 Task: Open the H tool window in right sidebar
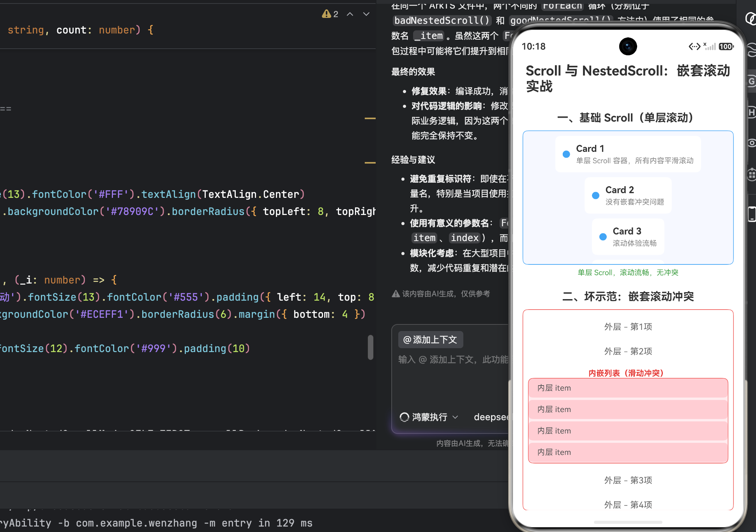point(751,113)
